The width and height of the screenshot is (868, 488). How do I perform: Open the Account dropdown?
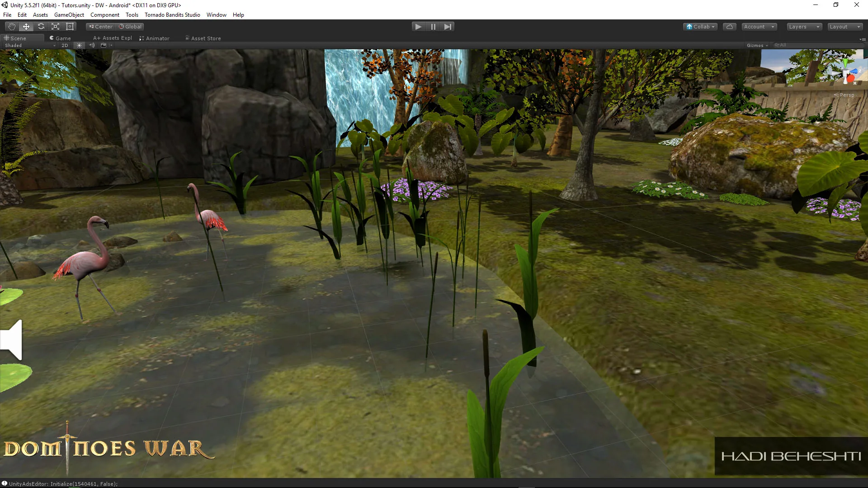coord(759,27)
